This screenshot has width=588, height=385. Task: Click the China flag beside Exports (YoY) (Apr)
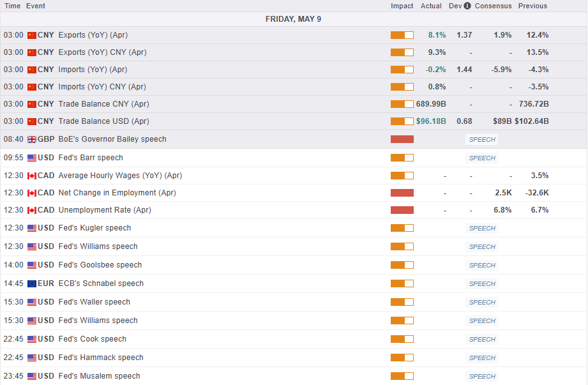click(x=32, y=35)
